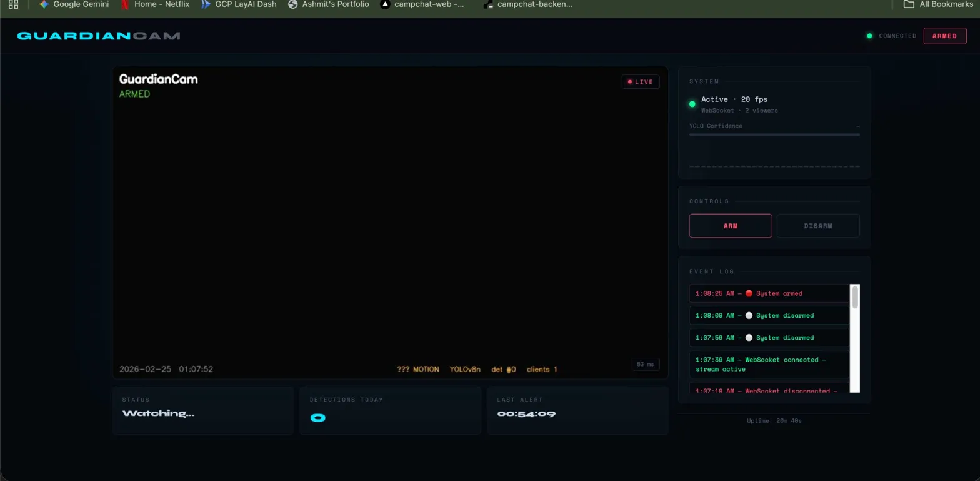Click the event log scrollbar thumb
Screen dimensions: 980x481
[855, 297]
